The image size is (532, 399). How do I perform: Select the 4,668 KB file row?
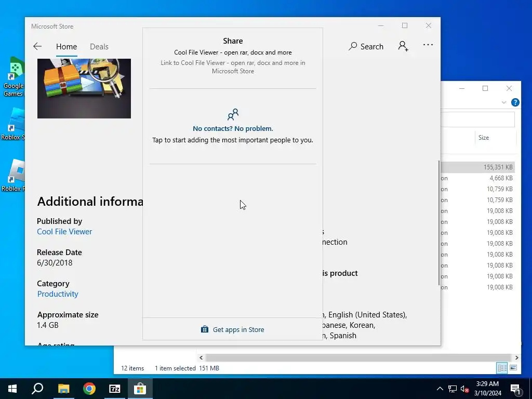pos(478,178)
